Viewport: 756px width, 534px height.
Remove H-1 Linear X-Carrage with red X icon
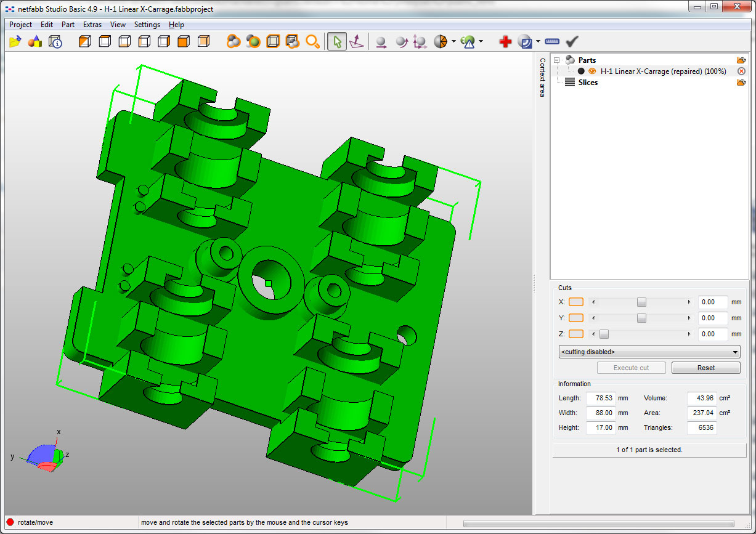(x=741, y=71)
